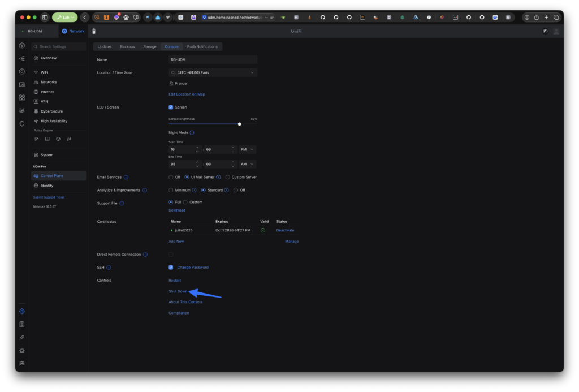Show info for Analytics & Improvements
The height and width of the screenshot is (392, 579).
[145, 190]
